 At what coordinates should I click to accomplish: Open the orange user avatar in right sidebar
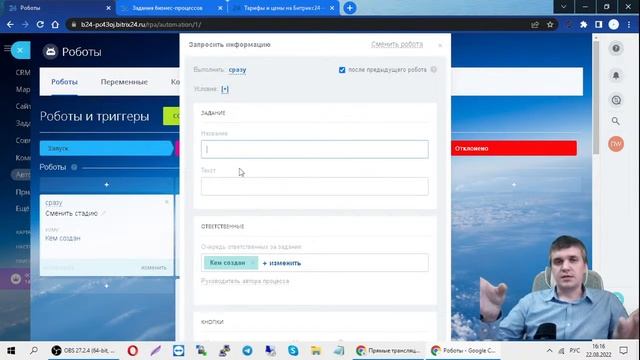point(616,144)
